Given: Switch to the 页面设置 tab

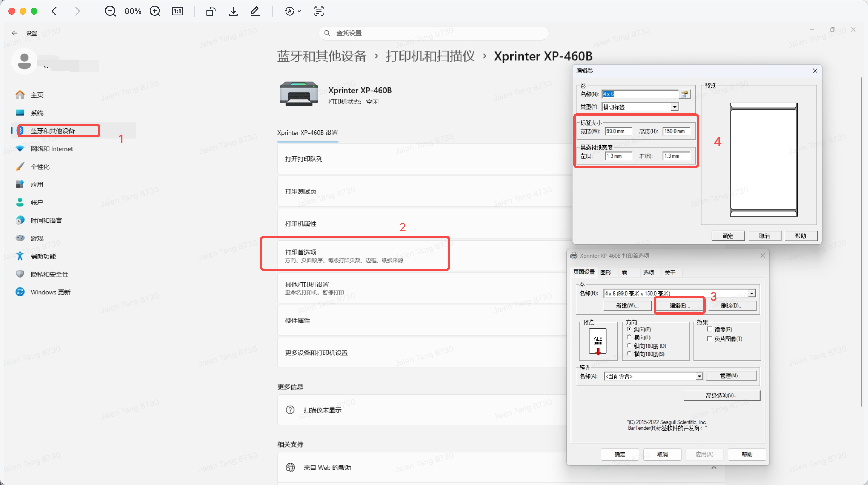Looking at the screenshot, I should 584,272.
